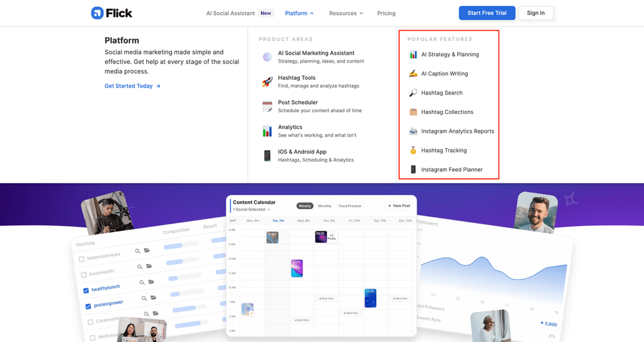The width and height of the screenshot is (644, 342).
Task: Click the Flick logo
Action: 111,13
